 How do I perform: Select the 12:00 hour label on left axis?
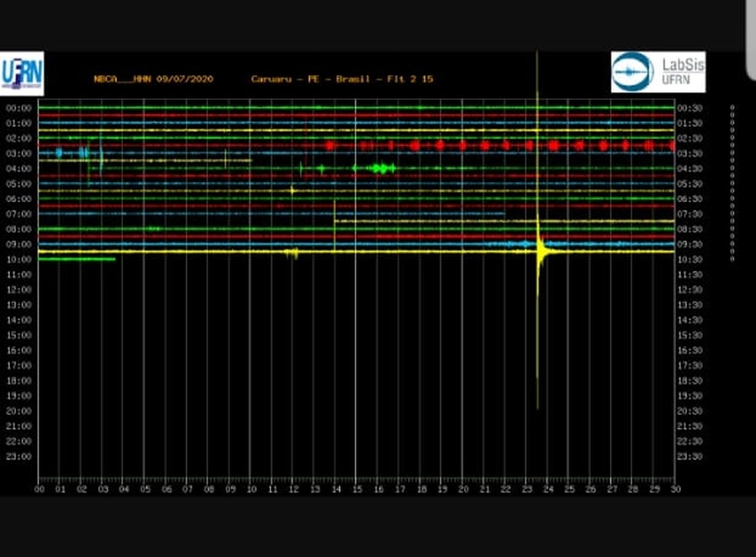[x=18, y=290]
